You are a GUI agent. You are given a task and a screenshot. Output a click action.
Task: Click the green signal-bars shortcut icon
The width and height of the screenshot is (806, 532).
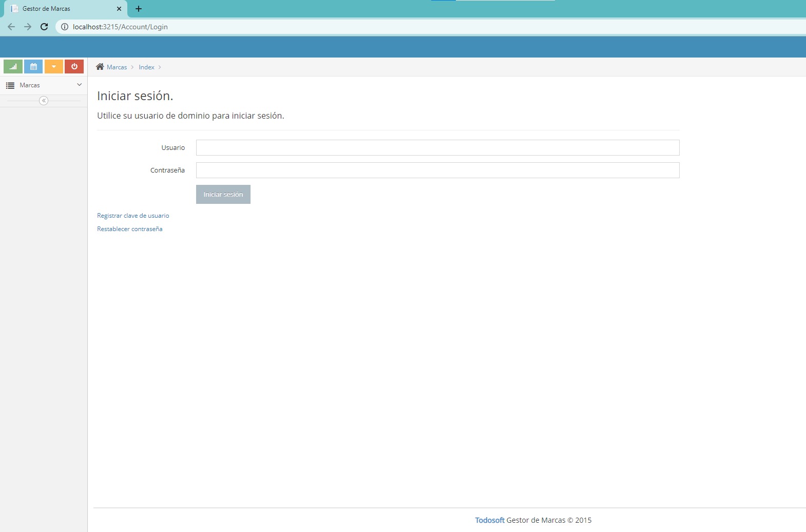pos(13,66)
